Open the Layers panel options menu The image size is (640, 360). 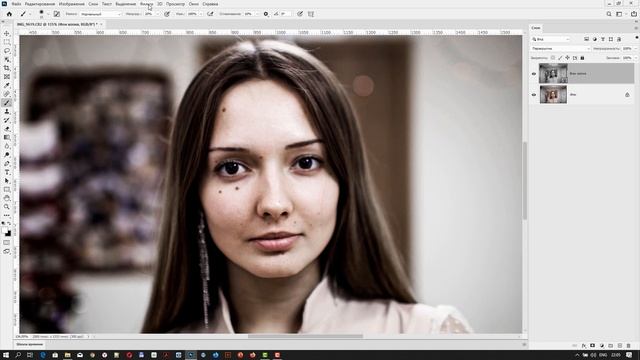click(636, 28)
